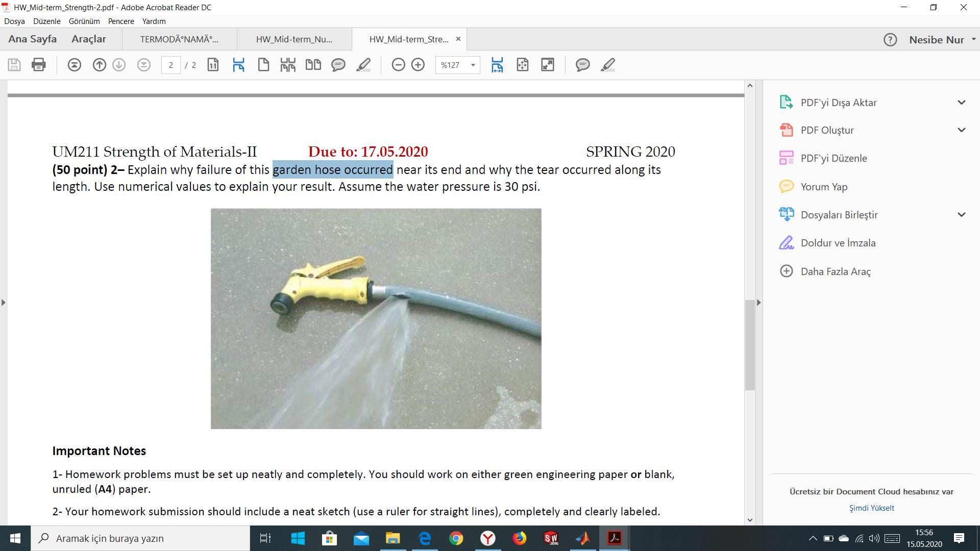This screenshot has height=551, width=980.
Task: Go to previous page with up arrow
Action: pos(100,65)
